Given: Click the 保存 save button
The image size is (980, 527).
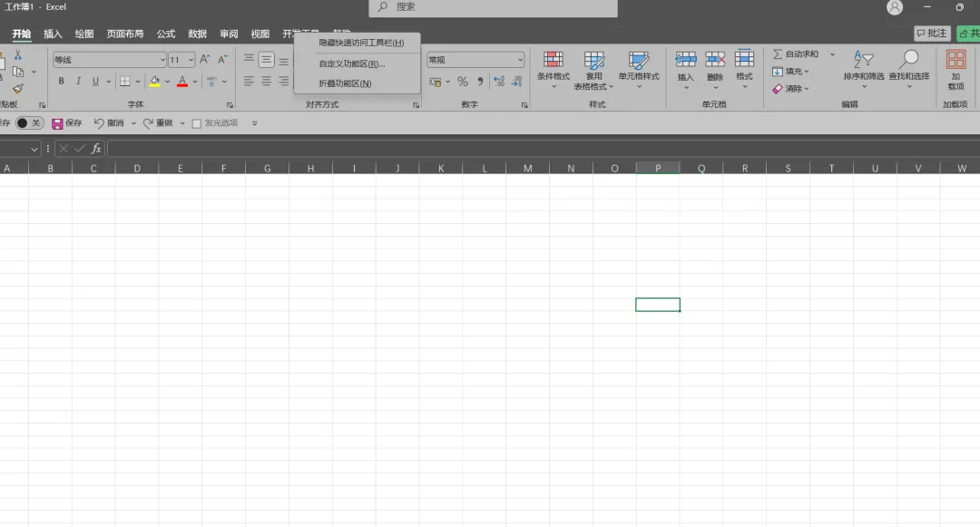Looking at the screenshot, I should [67, 123].
